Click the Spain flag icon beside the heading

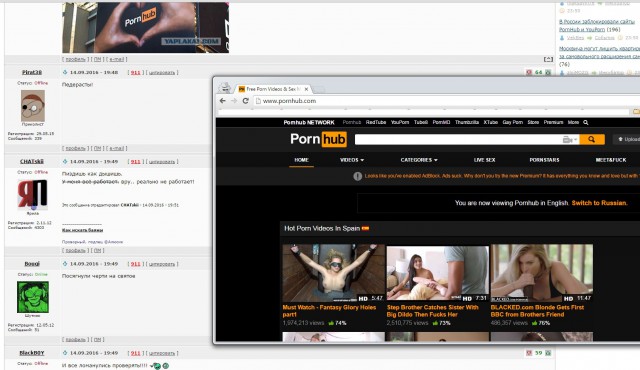pyautogui.click(x=365, y=228)
